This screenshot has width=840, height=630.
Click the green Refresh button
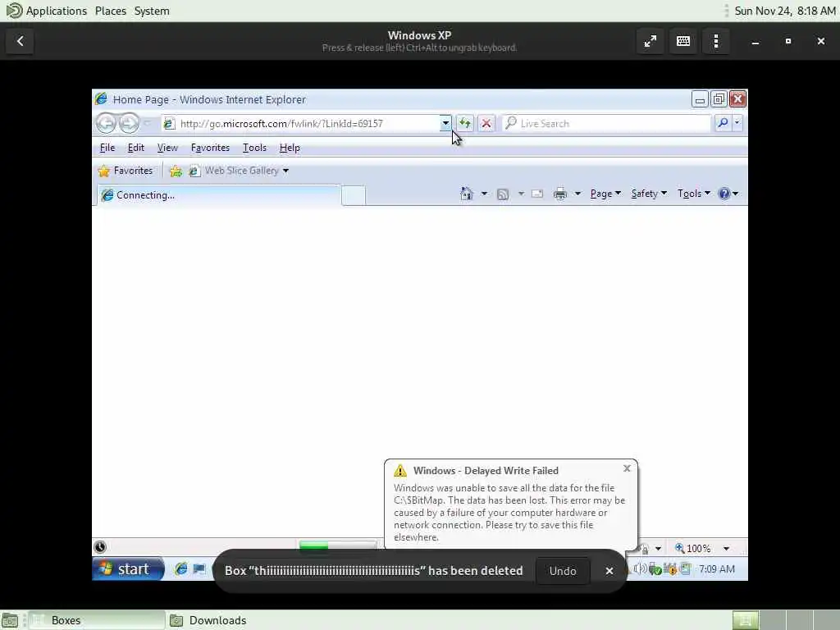pyautogui.click(x=464, y=124)
